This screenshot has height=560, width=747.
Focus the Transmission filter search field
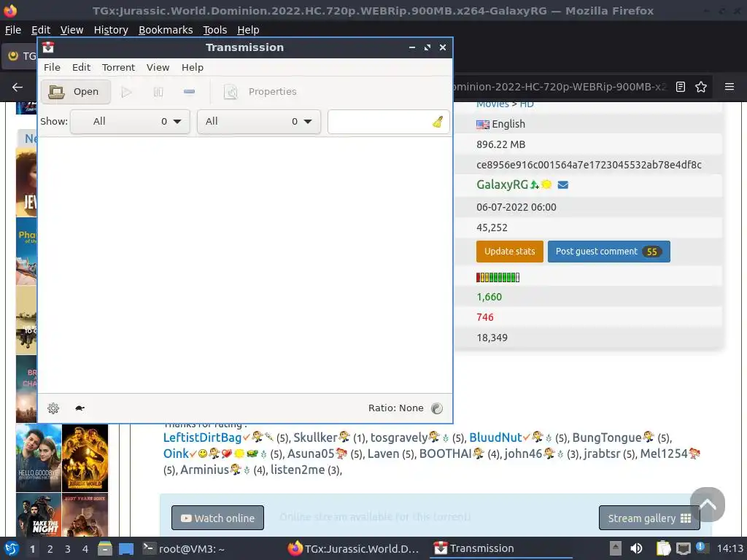click(x=379, y=122)
